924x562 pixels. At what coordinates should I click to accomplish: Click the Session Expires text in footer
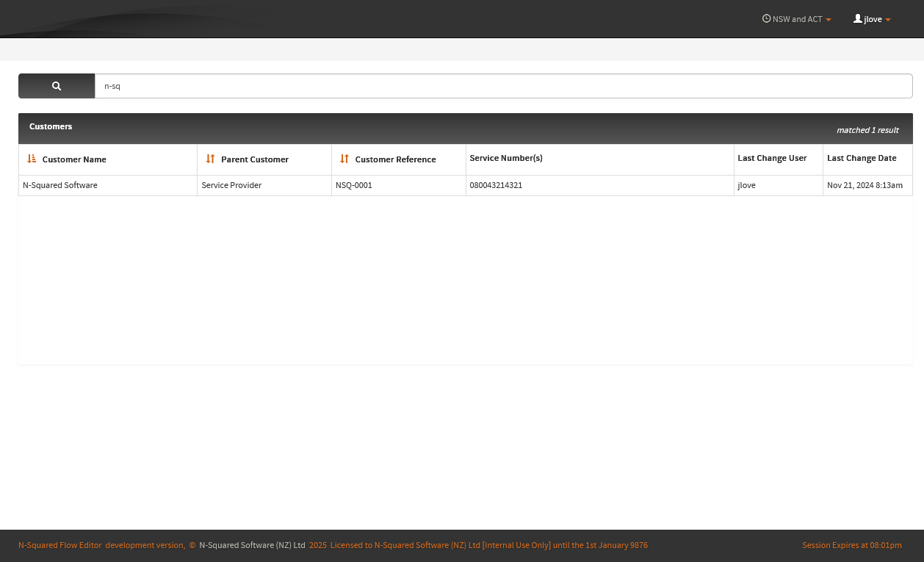(x=851, y=545)
